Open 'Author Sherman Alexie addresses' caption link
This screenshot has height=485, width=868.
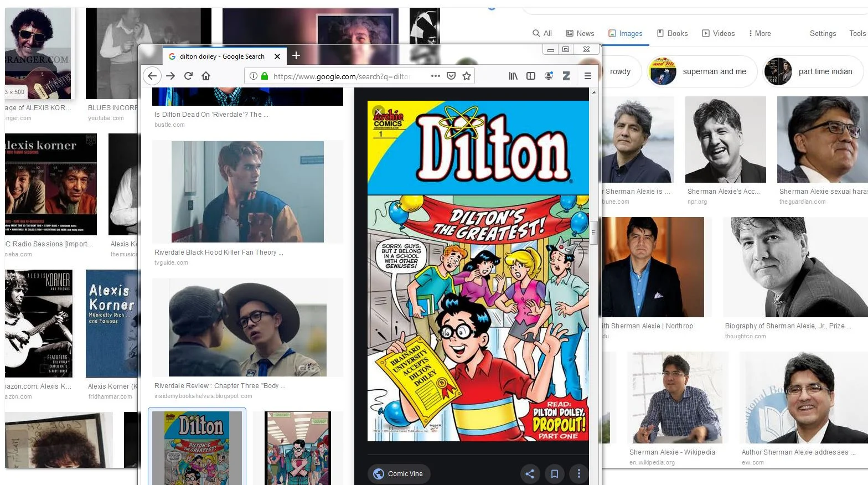pyautogui.click(x=799, y=452)
